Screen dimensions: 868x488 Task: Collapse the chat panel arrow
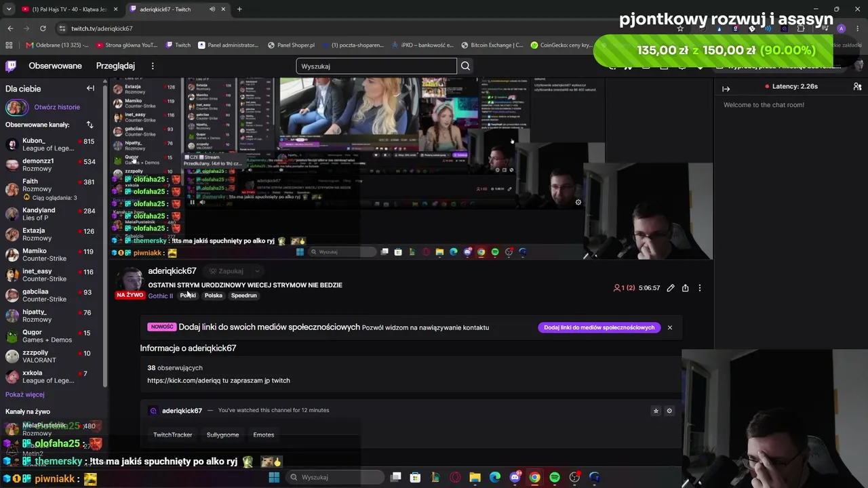click(726, 89)
